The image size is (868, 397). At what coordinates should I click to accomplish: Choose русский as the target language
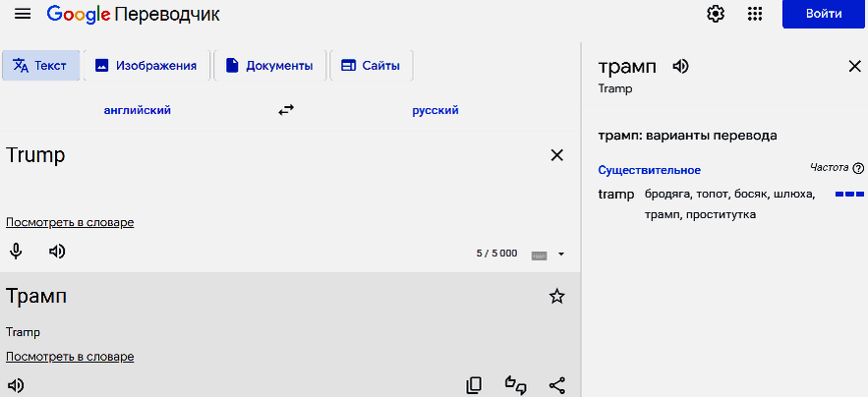coord(435,110)
